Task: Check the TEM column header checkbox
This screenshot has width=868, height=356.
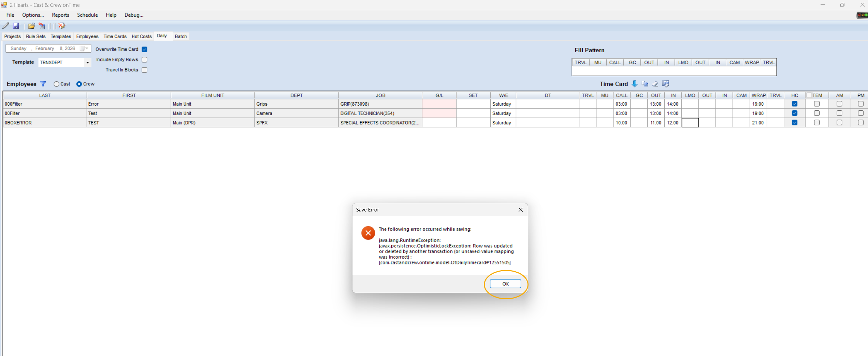Action: (x=809, y=95)
